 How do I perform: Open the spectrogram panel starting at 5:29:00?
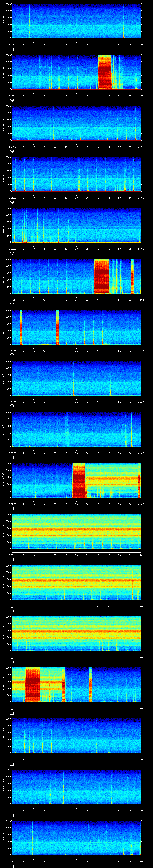tap(76, 378)
